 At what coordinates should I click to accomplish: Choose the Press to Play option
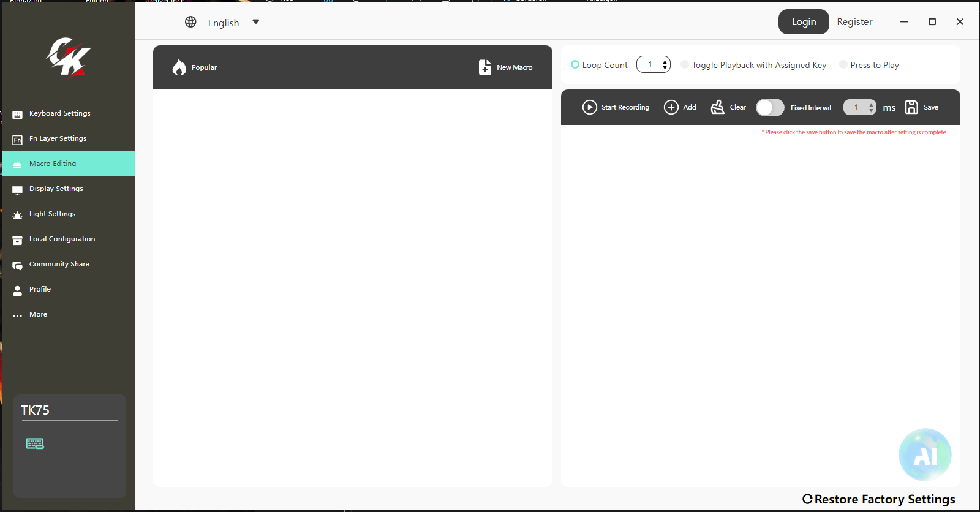(843, 65)
